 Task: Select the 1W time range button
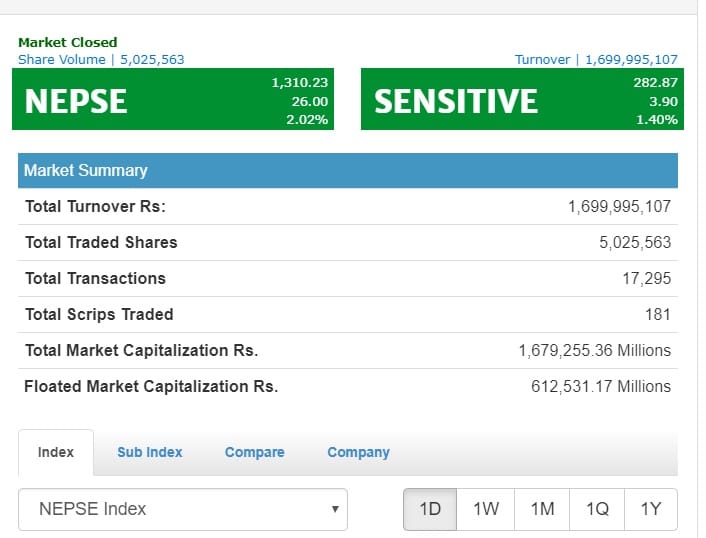pos(485,509)
